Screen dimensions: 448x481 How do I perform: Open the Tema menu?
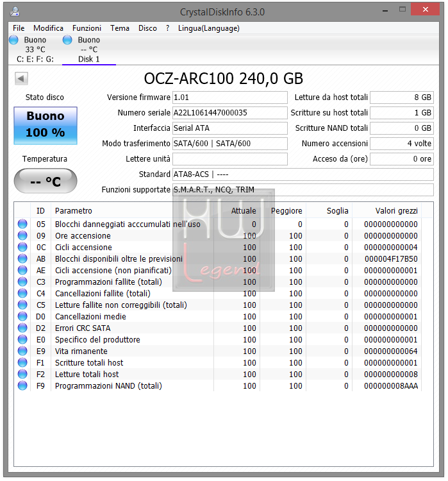pos(120,28)
